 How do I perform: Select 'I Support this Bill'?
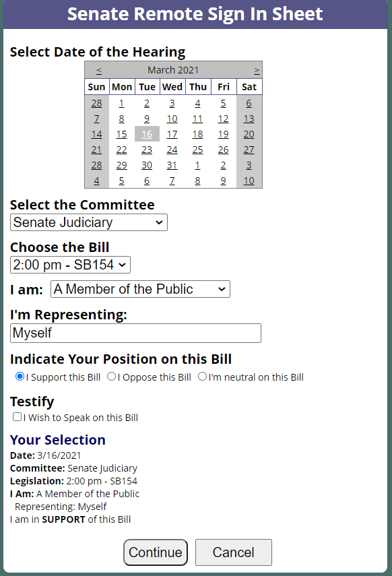[x=20, y=376]
